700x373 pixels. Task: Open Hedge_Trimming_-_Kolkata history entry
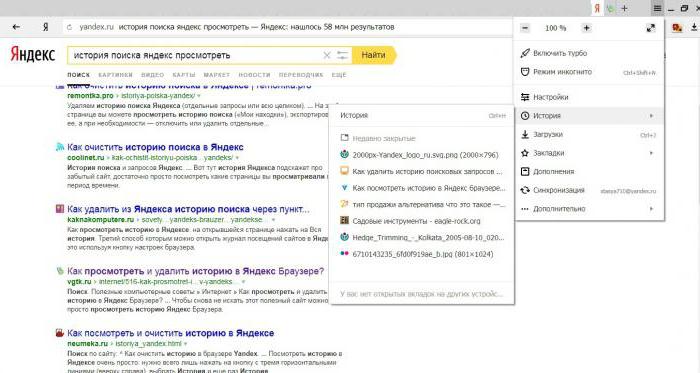click(422, 237)
